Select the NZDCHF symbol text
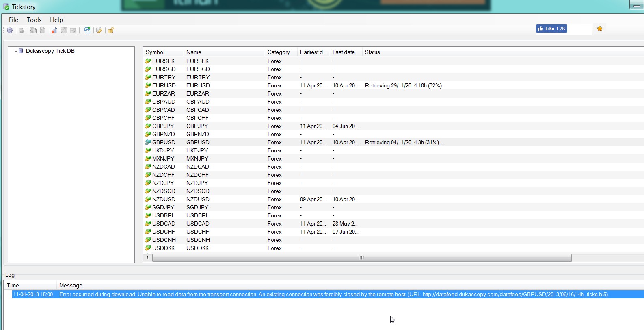 pos(163,175)
